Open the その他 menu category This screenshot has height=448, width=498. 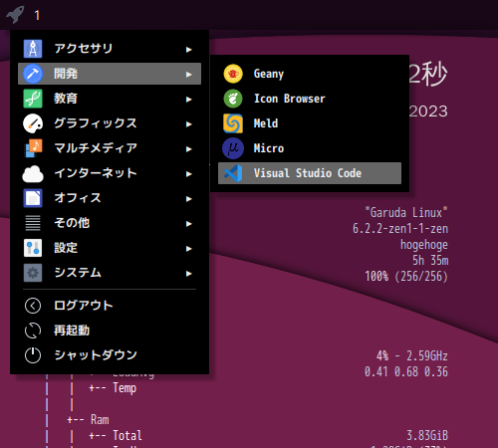click(110, 223)
